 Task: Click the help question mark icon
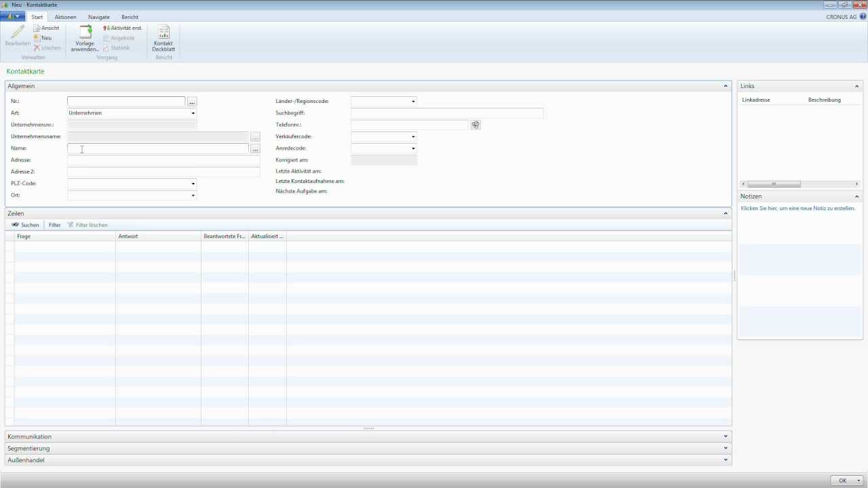(863, 17)
